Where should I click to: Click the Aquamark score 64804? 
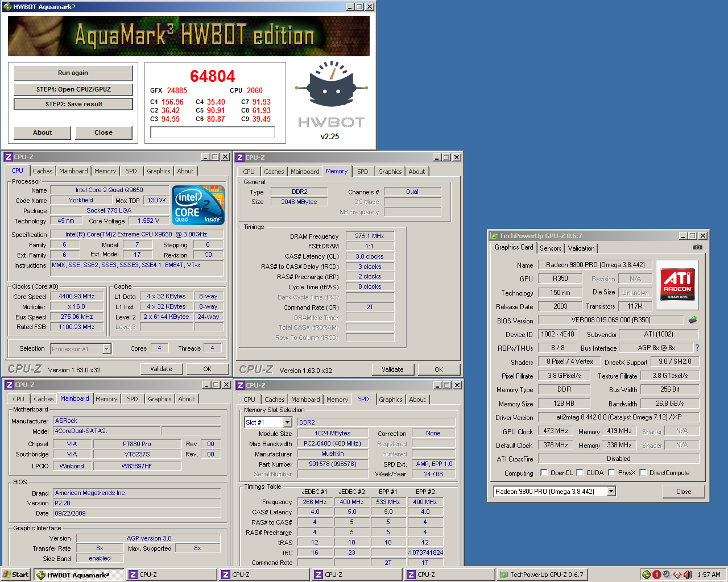pyautogui.click(x=213, y=76)
